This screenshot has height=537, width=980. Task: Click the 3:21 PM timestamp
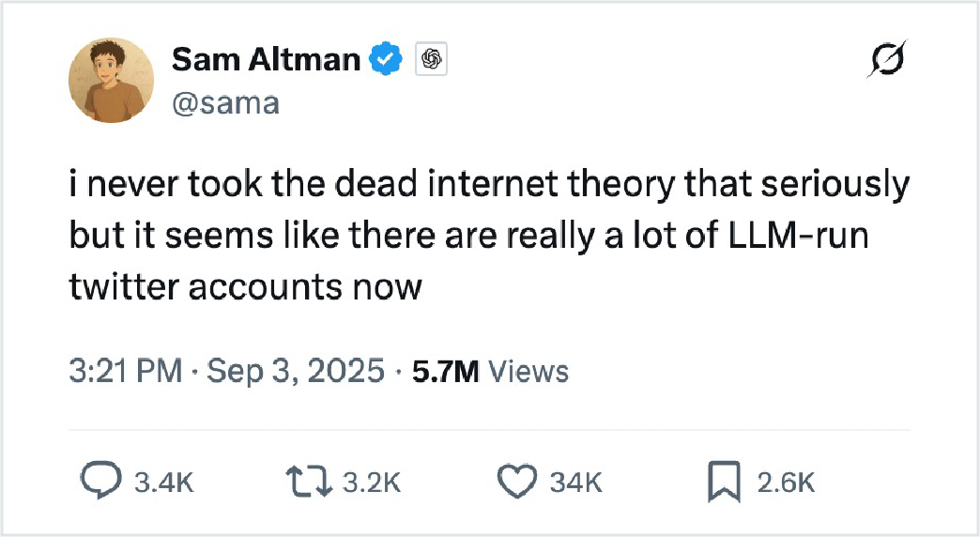126,371
